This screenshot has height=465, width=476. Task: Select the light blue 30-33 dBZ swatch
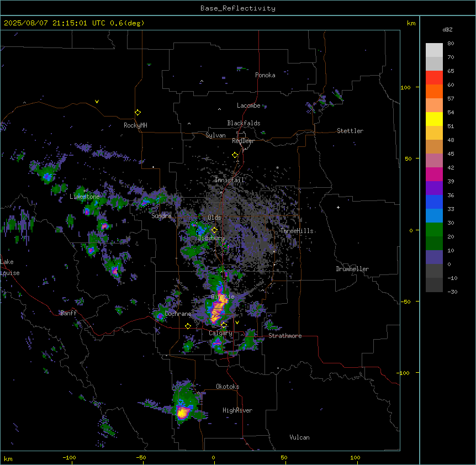(434, 215)
